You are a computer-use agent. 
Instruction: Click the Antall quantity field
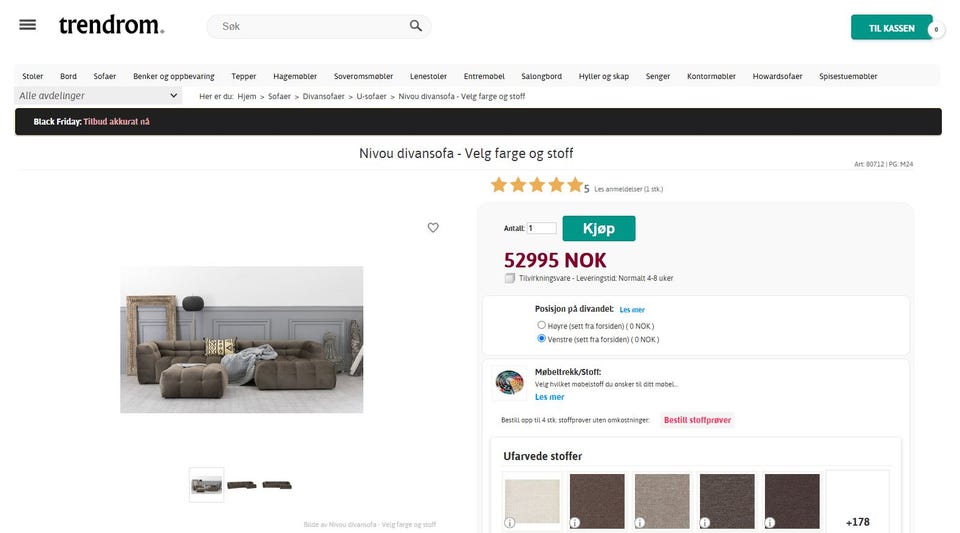coord(542,228)
